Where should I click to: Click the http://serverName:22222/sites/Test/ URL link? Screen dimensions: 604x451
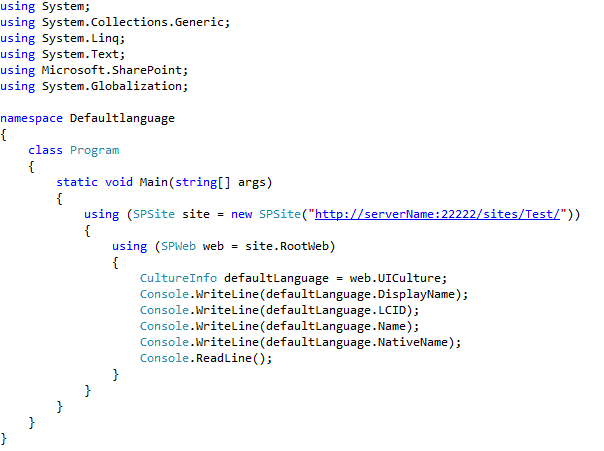pos(437,214)
